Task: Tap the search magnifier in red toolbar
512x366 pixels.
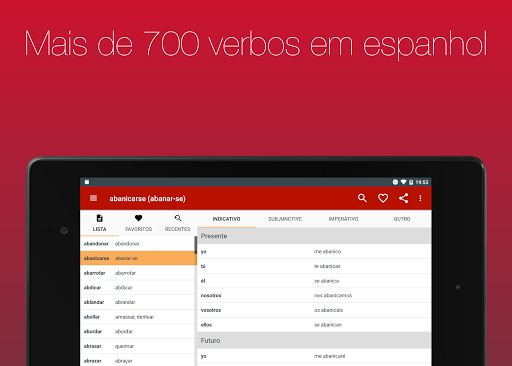Action: click(x=362, y=198)
